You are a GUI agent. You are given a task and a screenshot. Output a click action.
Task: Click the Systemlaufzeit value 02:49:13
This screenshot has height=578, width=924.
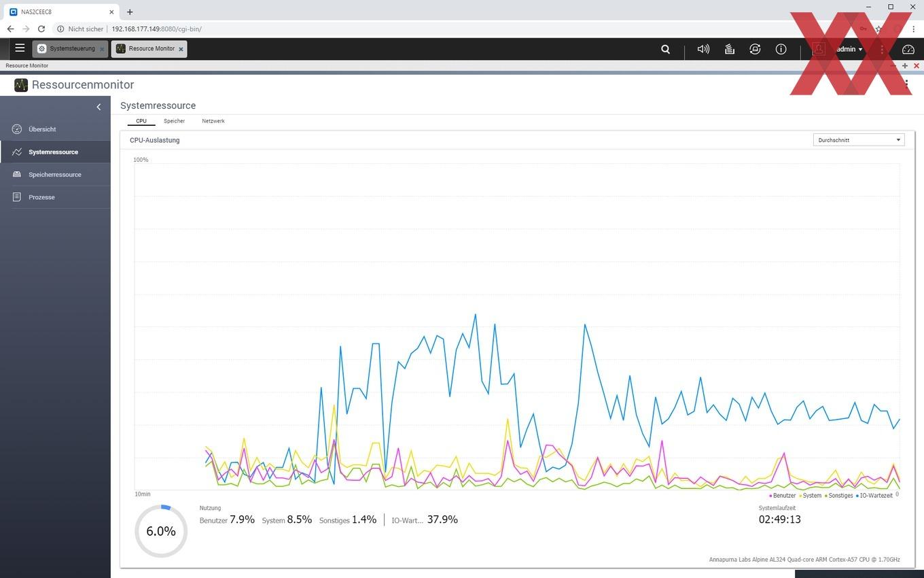(780, 520)
